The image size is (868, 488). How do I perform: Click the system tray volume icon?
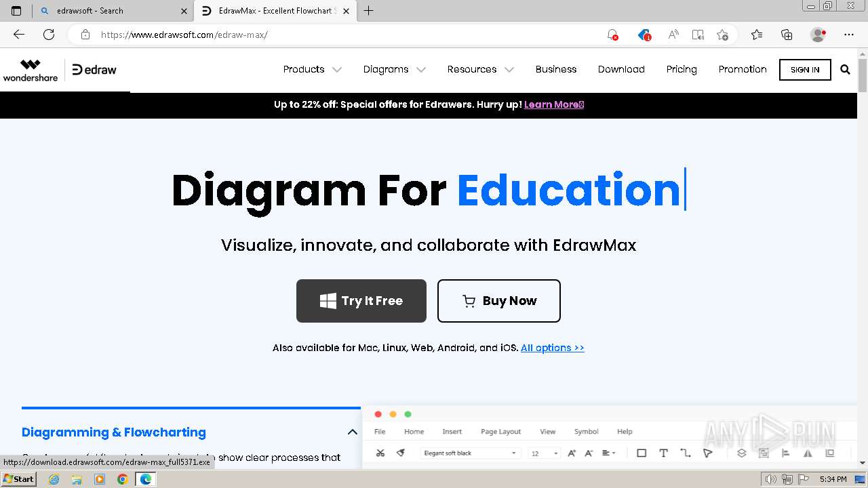click(771, 479)
